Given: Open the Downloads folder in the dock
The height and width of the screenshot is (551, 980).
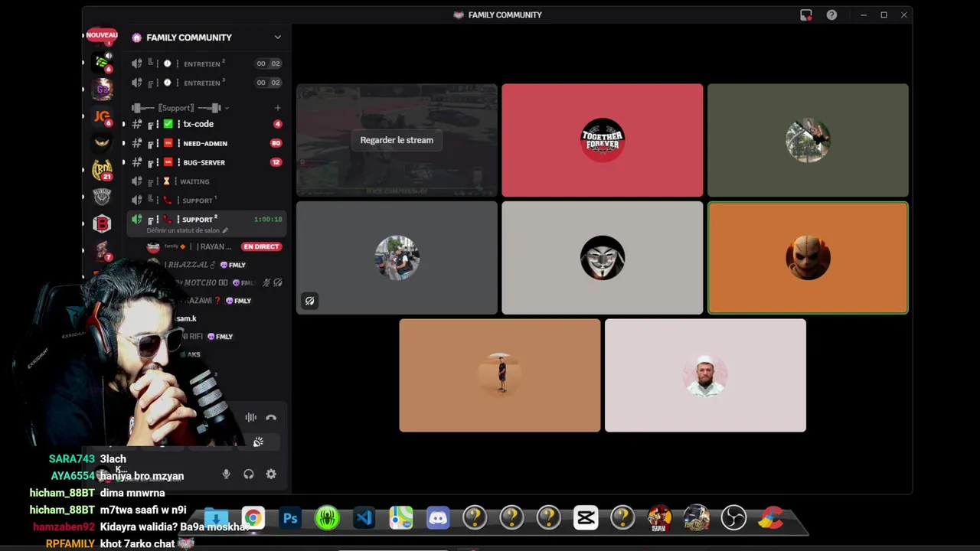Looking at the screenshot, I should click(216, 519).
